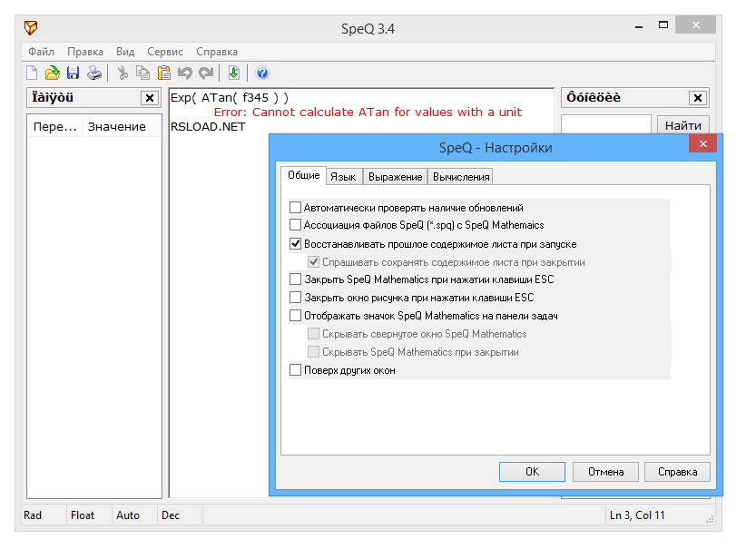The width and height of the screenshot is (756, 549).
Task: Toggle SpeQ file association checkbox
Action: (296, 225)
